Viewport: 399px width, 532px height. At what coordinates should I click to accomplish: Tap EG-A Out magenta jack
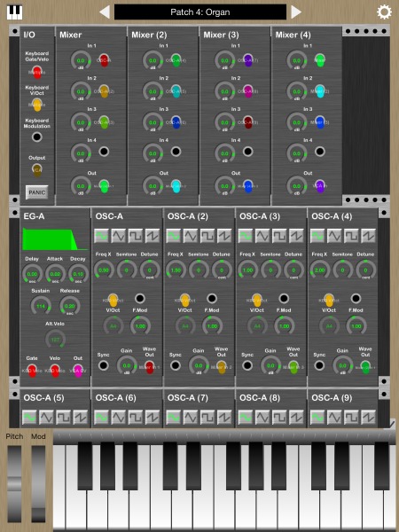78,371
